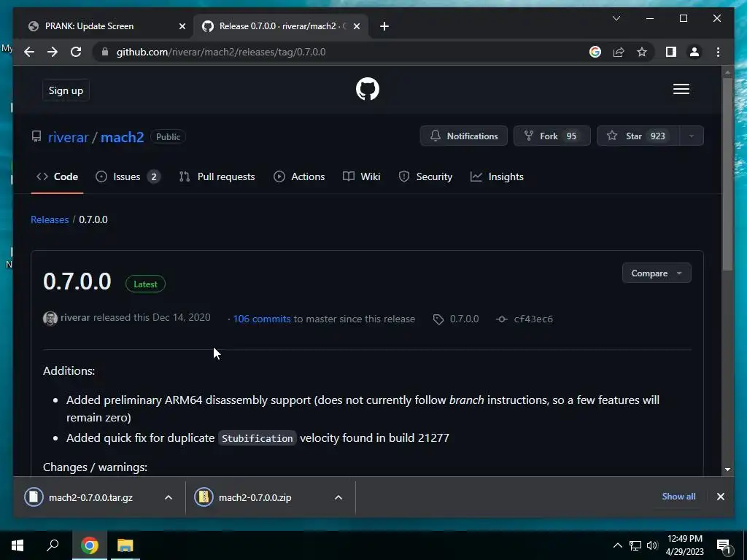This screenshot has height=560, width=747.
Task: Close the downloads bar
Action: coord(720,497)
